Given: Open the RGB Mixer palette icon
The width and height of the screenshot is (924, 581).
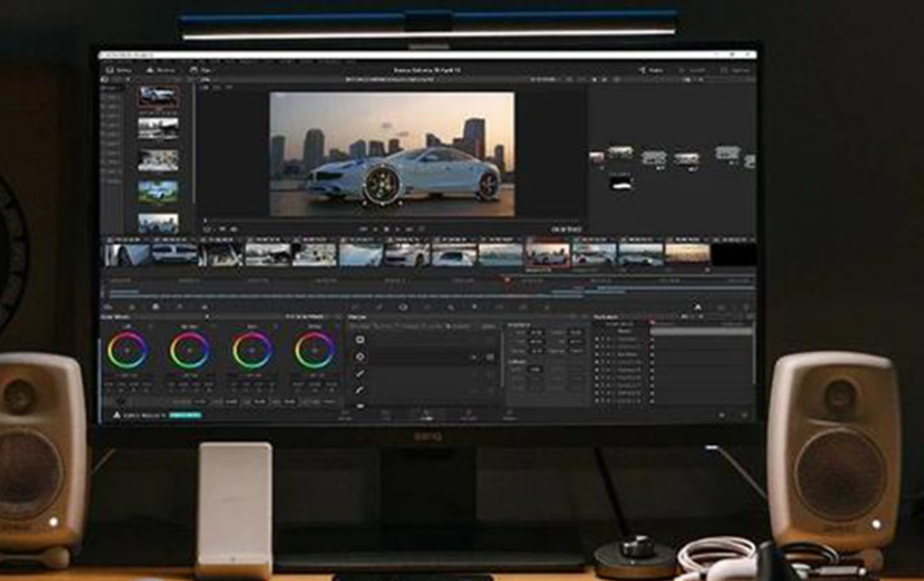Looking at the screenshot, I should 180,307.
